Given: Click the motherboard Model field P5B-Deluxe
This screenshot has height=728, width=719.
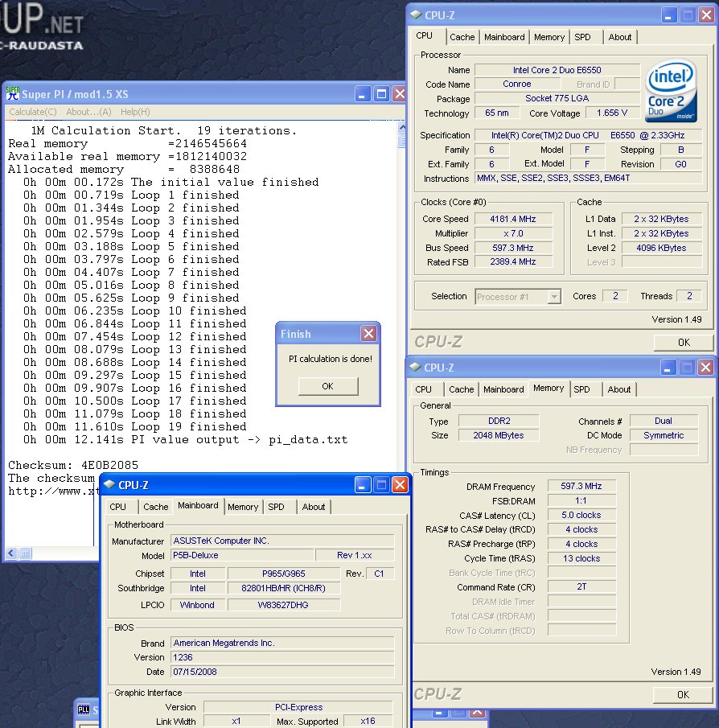Looking at the screenshot, I should (x=242, y=555).
